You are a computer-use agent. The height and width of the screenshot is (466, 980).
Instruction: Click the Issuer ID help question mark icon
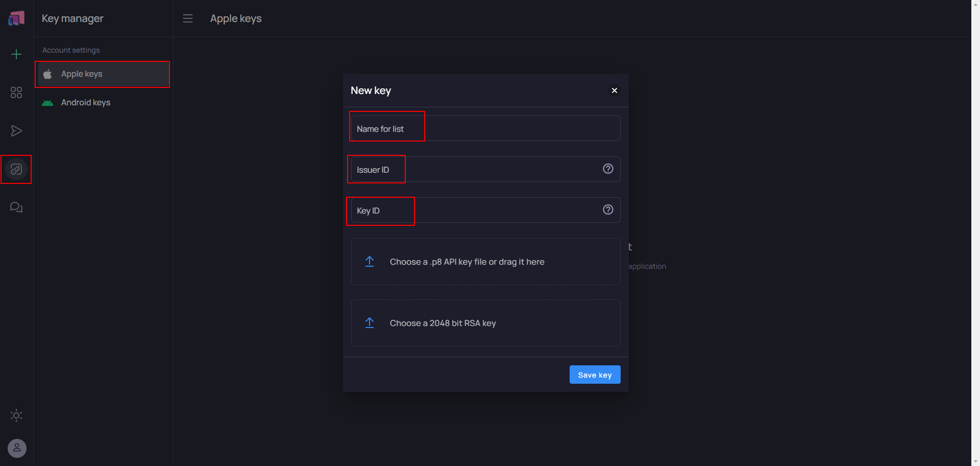(607, 169)
